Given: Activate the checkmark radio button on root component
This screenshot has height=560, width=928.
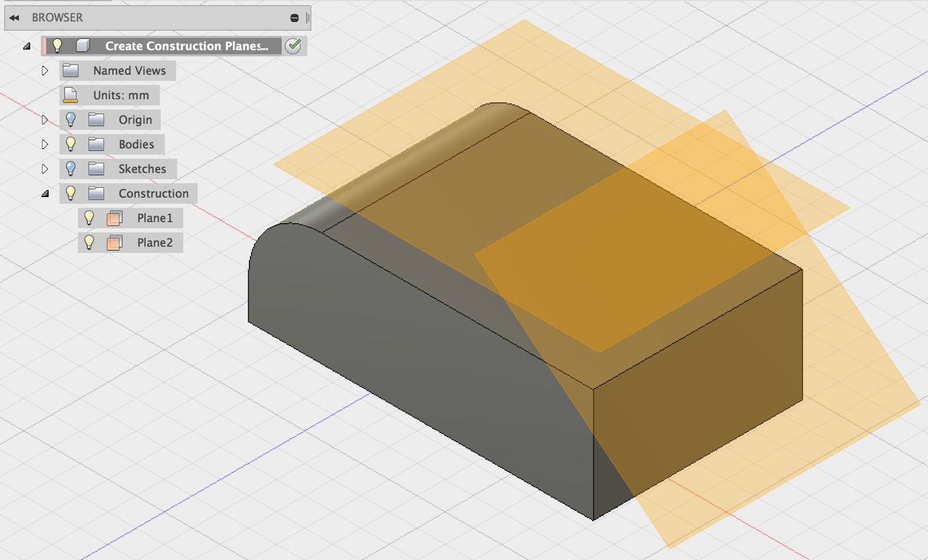Looking at the screenshot, I should point(293,46).
